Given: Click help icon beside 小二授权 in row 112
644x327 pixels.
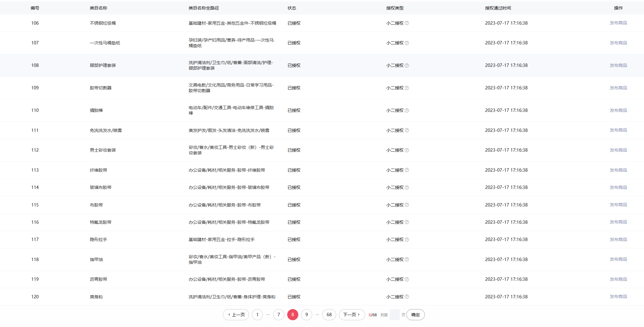Looking at the screenshot, I should coord(407,150).
